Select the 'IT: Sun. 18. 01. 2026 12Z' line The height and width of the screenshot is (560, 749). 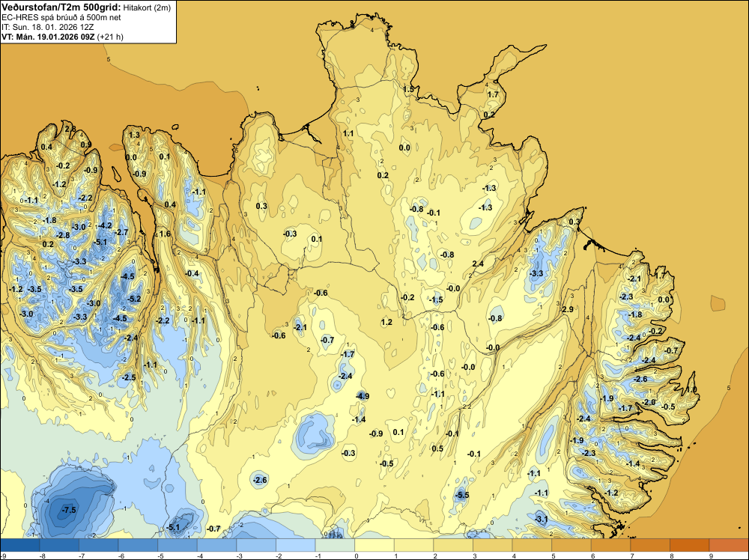pyautogui.click(x=48, y=27)
